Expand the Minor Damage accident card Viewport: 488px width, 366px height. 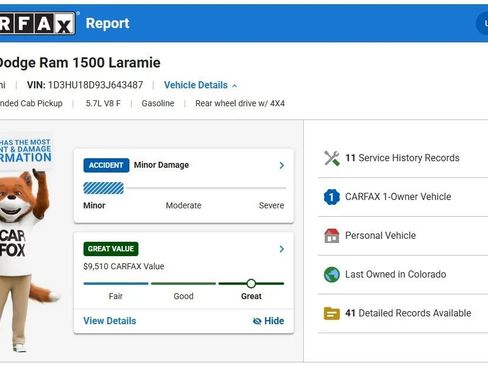[x=282, y=165]
